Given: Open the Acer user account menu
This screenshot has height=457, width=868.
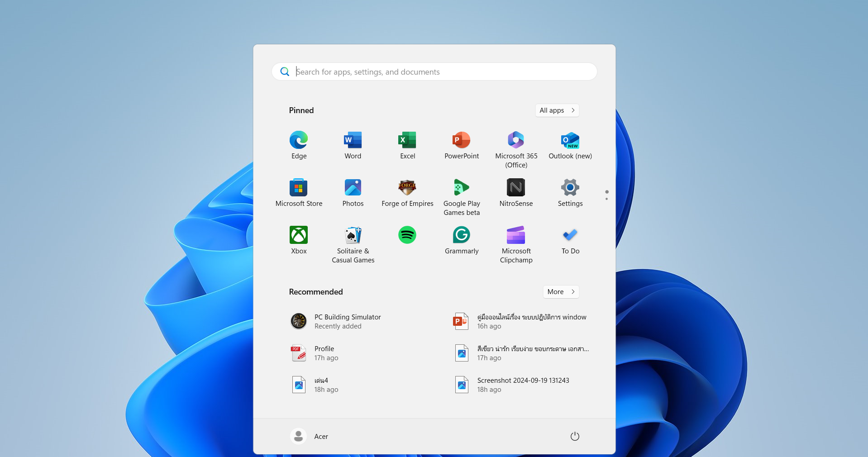Looking at the screenshot, I should click(310, 436).
